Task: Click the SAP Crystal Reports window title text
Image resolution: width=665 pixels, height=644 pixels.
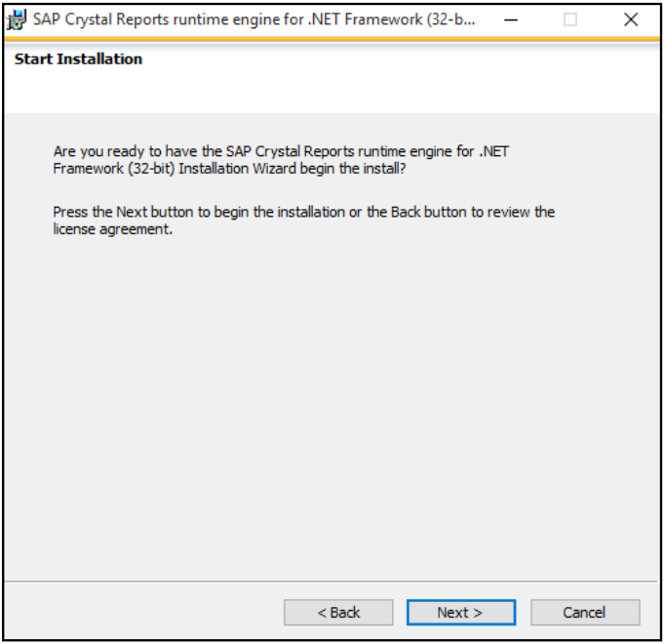Action: [254, 20]
